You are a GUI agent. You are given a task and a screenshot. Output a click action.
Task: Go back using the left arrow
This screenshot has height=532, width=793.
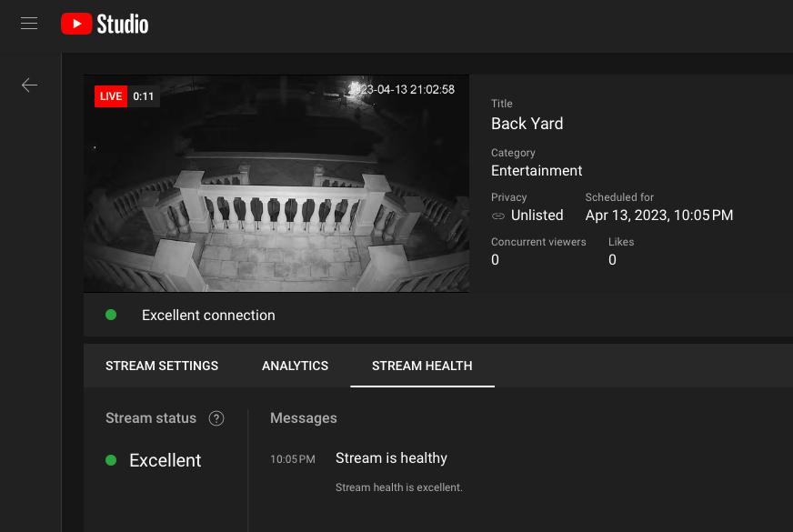coord(29,85)
